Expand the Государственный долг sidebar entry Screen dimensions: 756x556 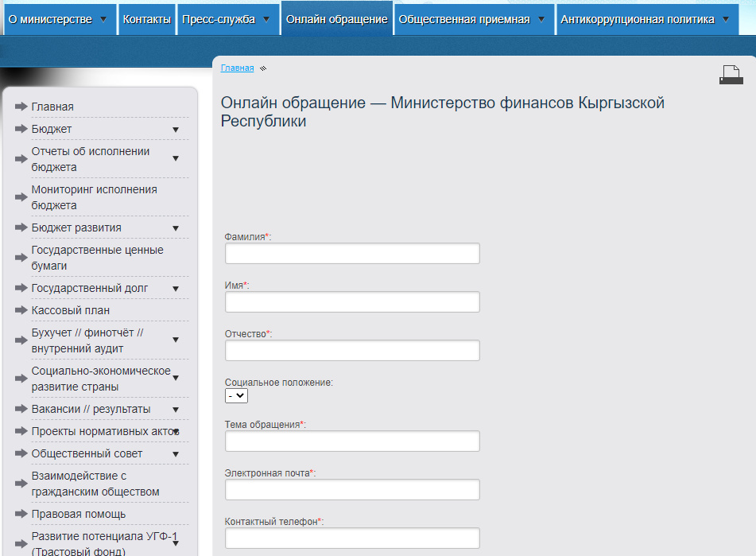(x=176, y=288)
